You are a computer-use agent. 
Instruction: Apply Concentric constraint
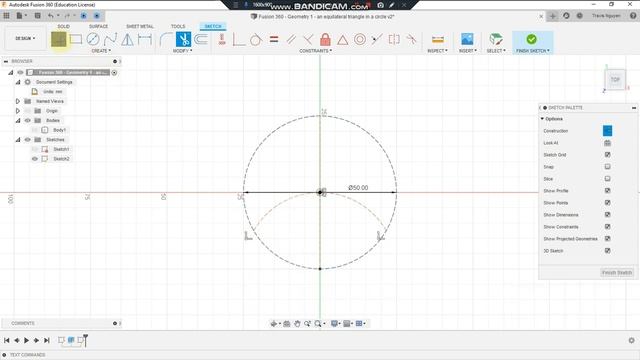[x=360, y=39]
